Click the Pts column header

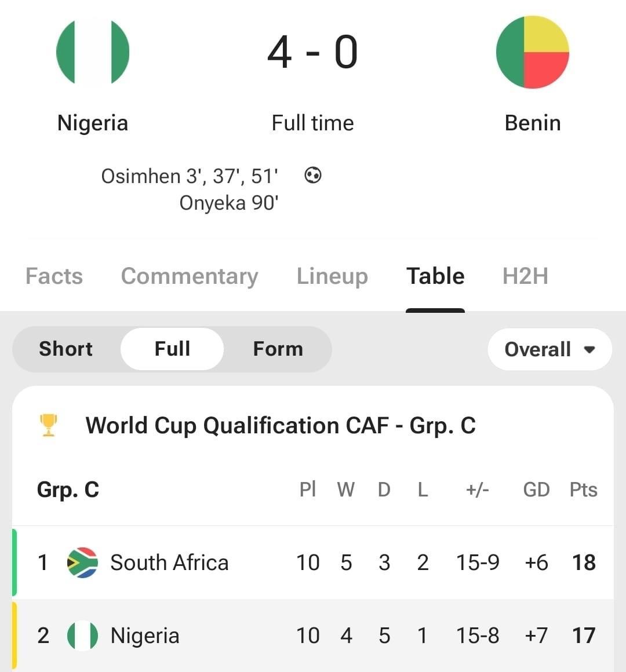583,490
